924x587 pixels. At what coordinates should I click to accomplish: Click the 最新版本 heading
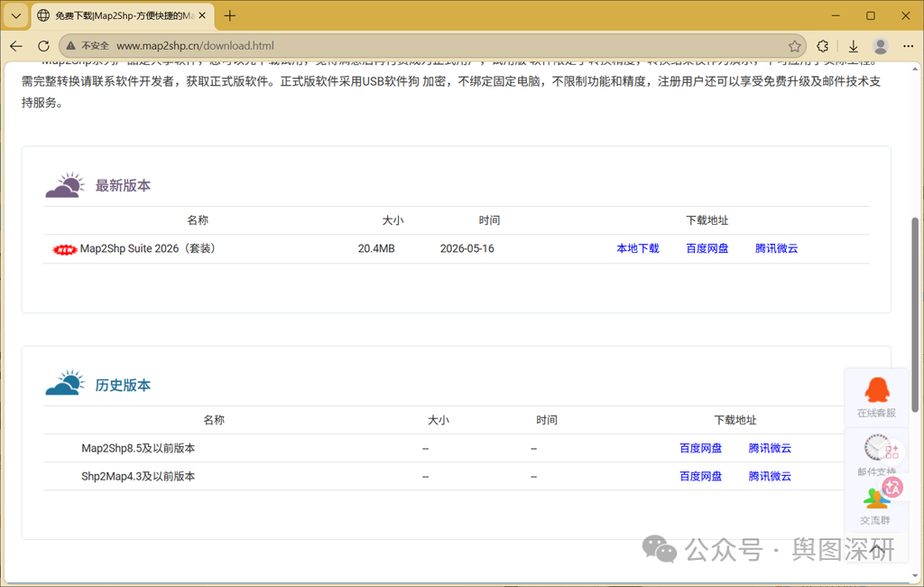[123, 186]
